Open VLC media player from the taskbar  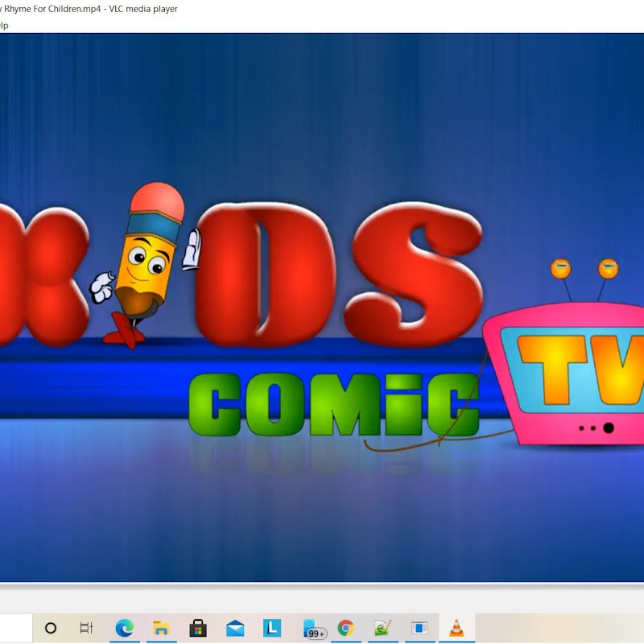[x=456, y=628]
